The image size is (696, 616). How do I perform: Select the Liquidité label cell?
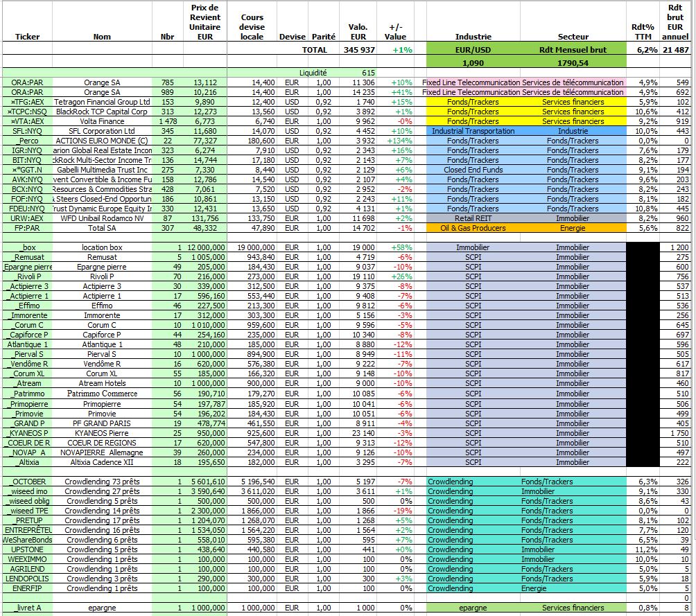point(313,73)
